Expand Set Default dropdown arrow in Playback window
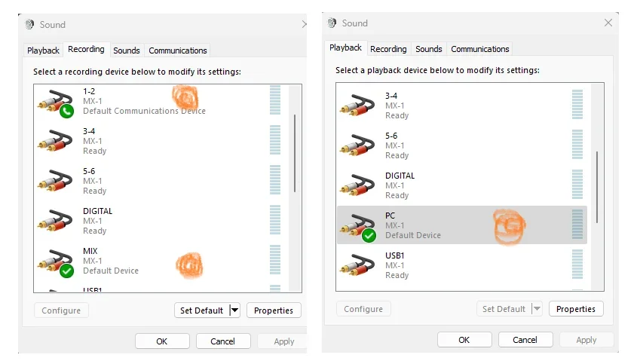640x364 pixels. [537, 309]
